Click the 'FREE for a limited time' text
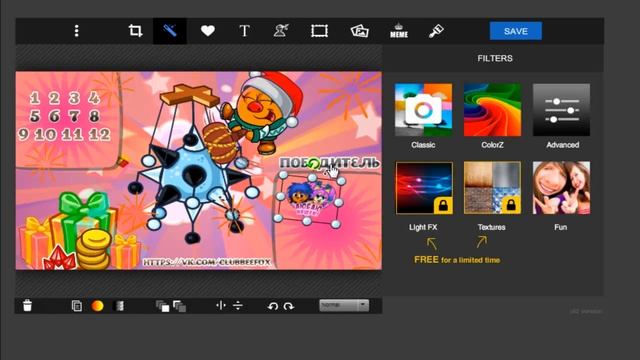Image resolution: width=640 pixels, height=360 pixels. tap(457, 260)
